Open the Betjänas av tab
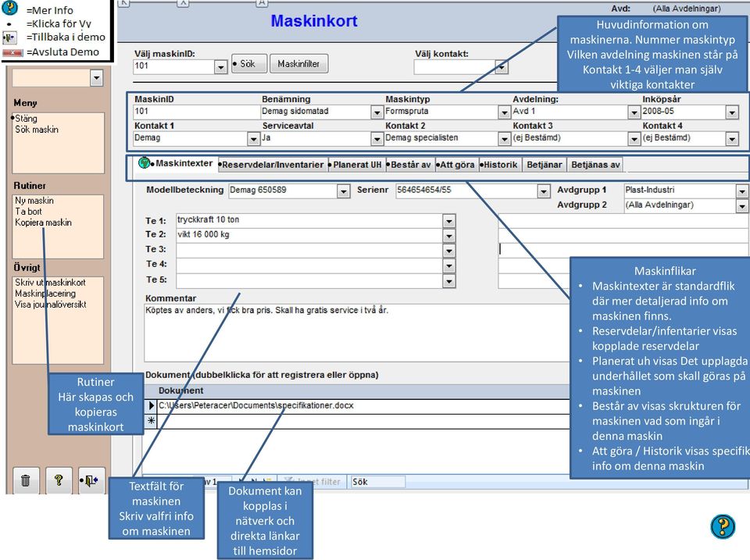Image resolution: width=750 pixels, height=560 pixels. (595, 165)
